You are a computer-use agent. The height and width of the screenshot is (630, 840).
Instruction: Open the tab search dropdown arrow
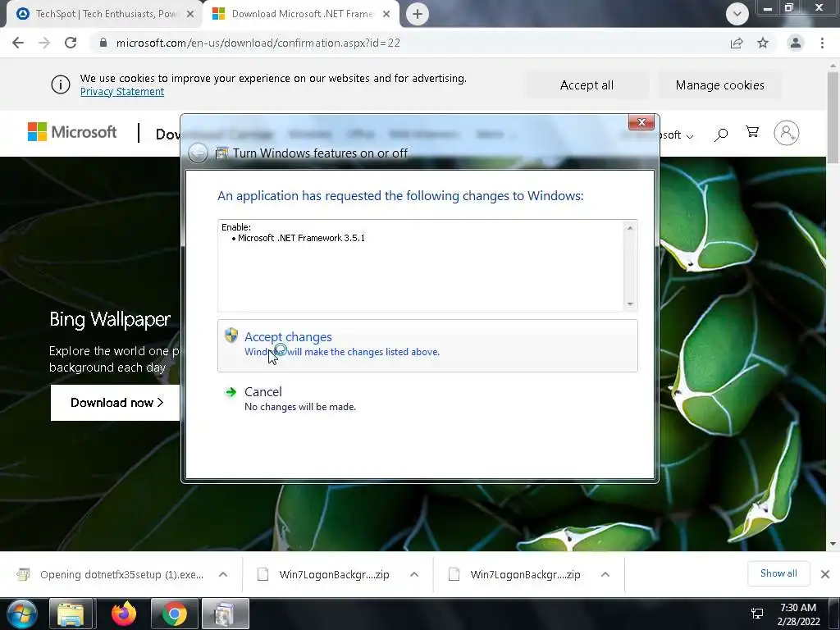point(737,14)
